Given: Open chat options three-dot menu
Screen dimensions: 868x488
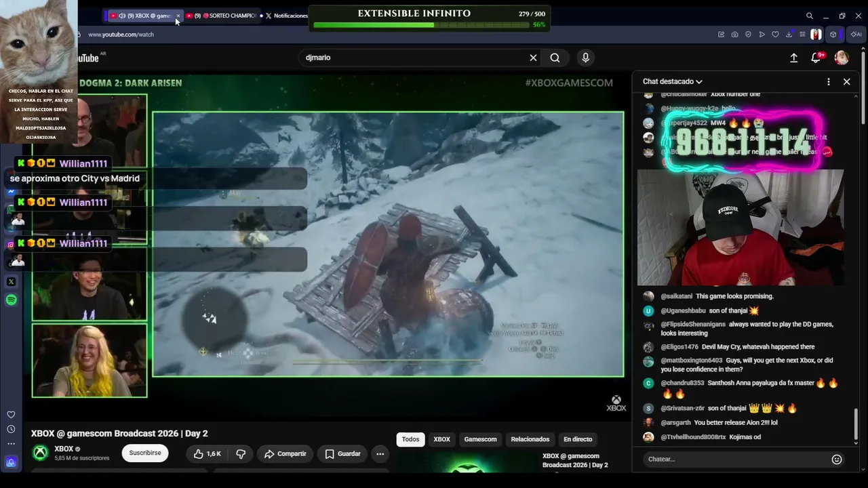Looking at the screenshot, I should click(x=828, y=82).
